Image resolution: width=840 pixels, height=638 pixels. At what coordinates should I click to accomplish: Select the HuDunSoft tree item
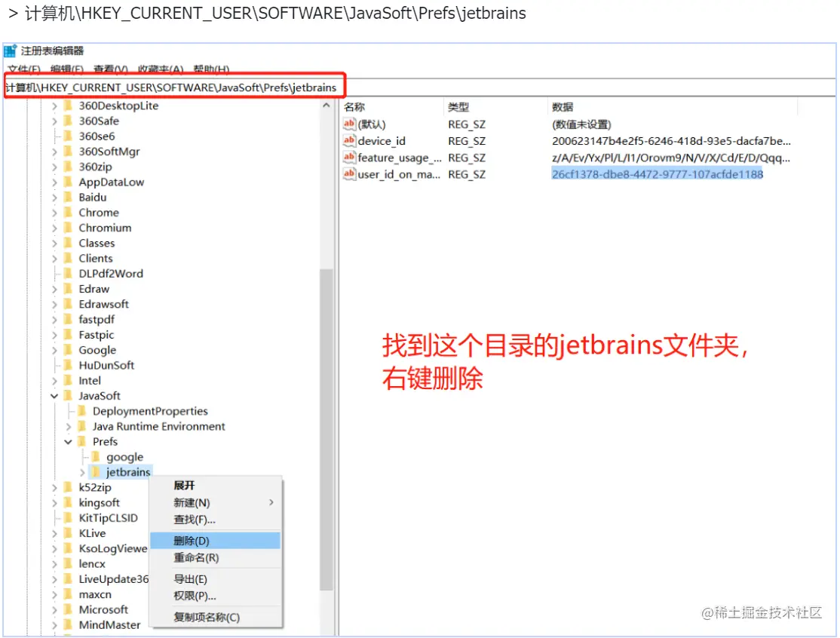[106, 365]
